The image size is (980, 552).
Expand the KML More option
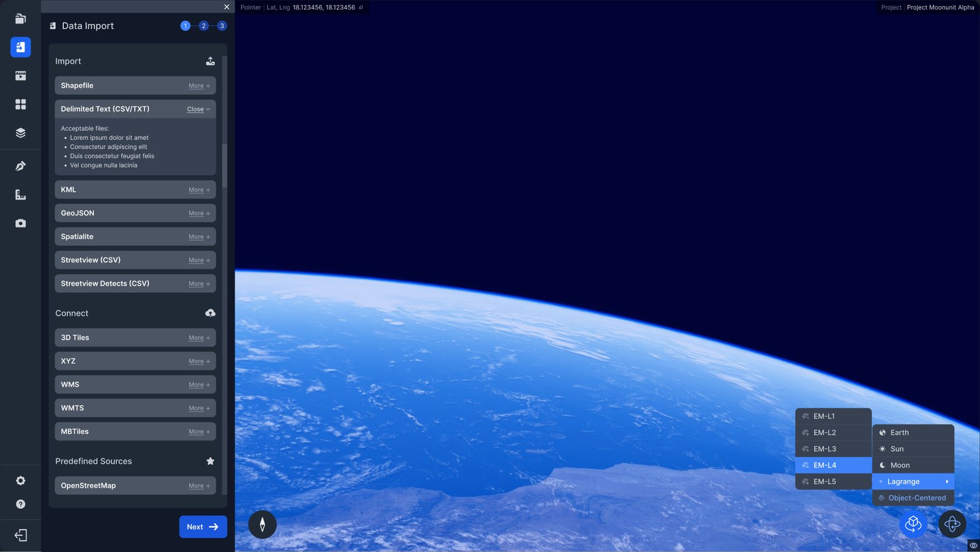pos(199,190)
